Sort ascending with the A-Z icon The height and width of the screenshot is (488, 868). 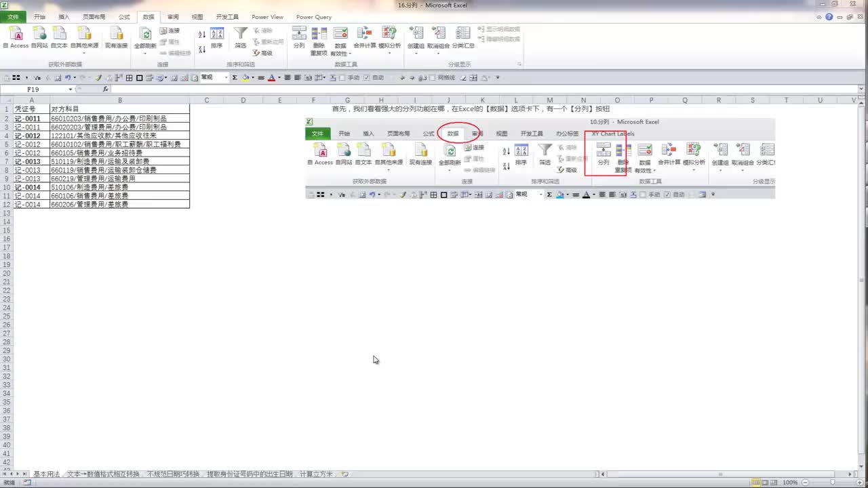[x=201, y=35]
